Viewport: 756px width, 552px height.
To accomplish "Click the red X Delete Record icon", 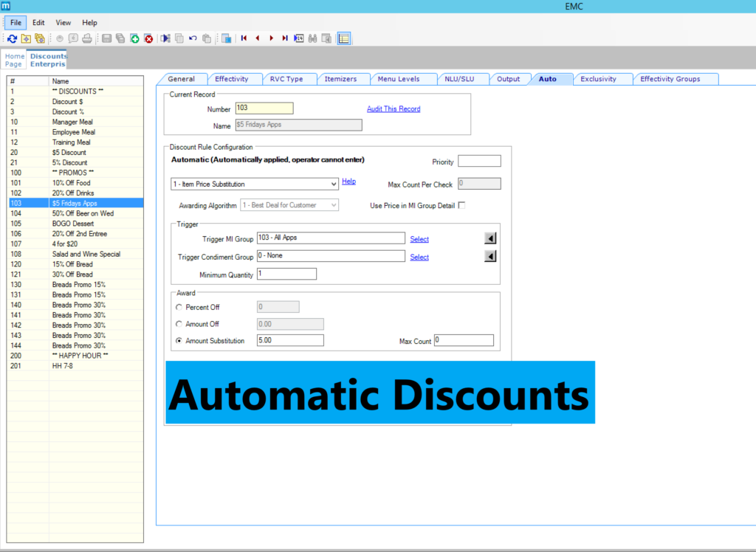I will pos(148,38).
